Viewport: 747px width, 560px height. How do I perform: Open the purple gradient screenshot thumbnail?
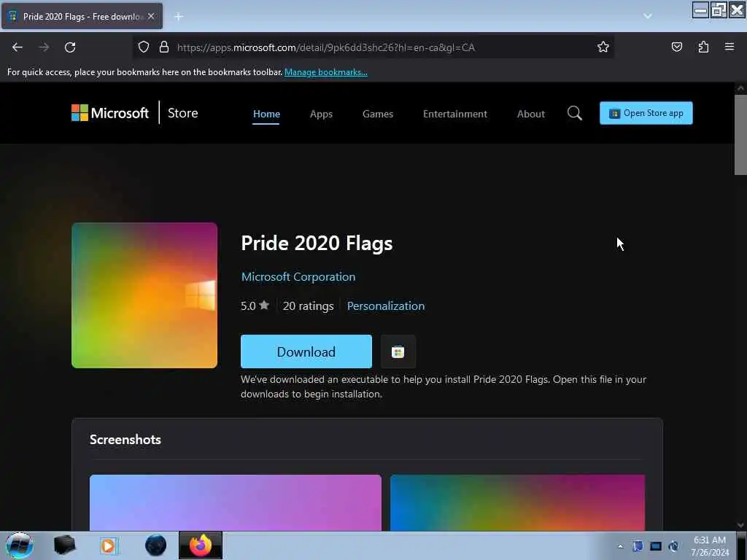[x=236, y=502]
